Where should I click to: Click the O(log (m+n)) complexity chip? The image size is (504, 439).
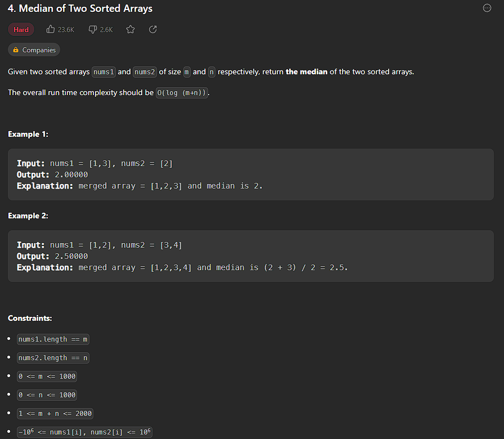(x=182, y=92)
